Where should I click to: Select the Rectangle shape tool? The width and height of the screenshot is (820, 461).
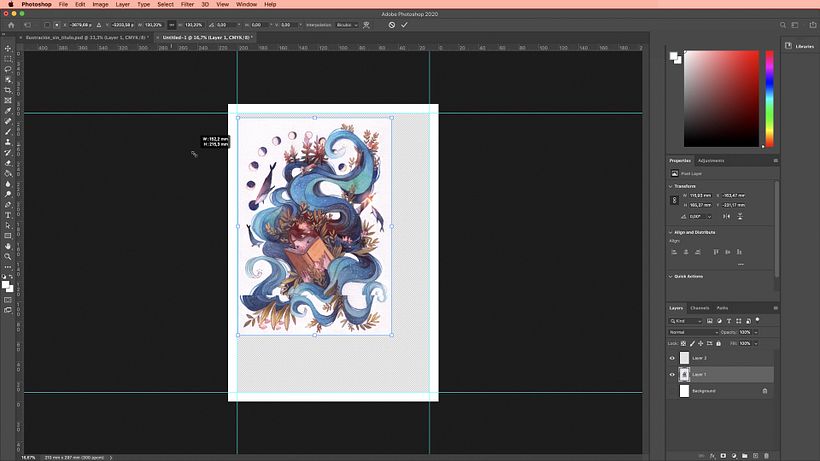tap(8, 236)
